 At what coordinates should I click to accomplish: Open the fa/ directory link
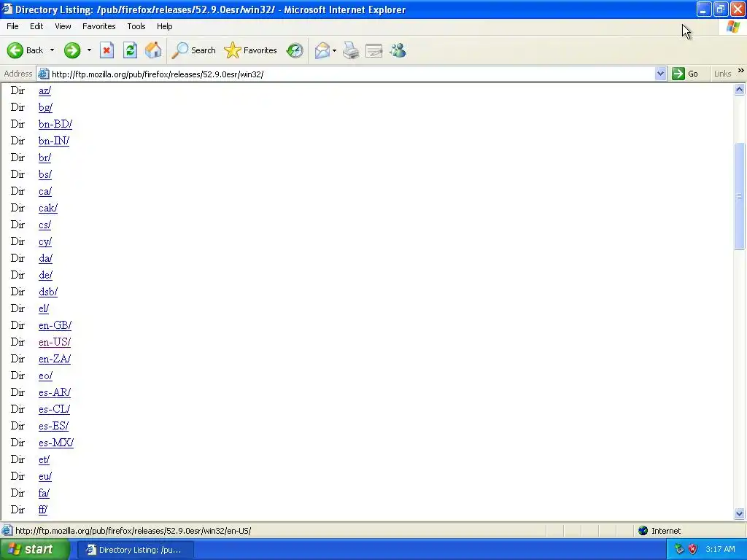[x=44, y=493]
